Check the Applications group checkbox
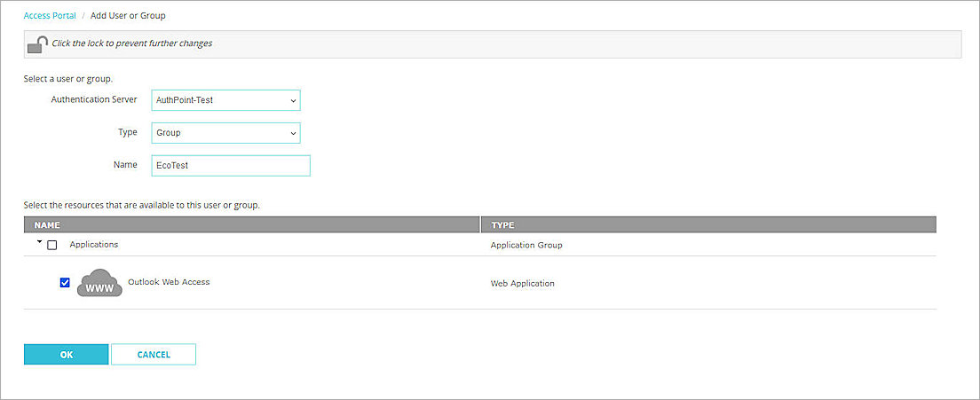 [x=51, y=246]
